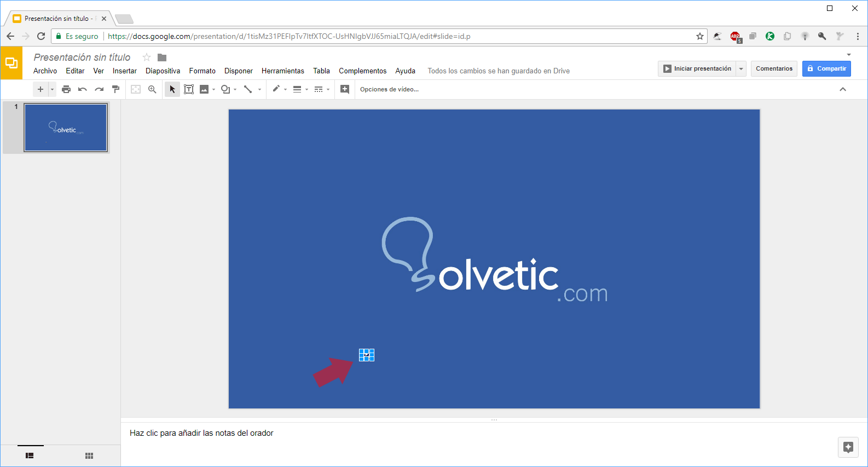Go to Slides home via yellow logo
868x467 pixels.
[x=11, y=63]
